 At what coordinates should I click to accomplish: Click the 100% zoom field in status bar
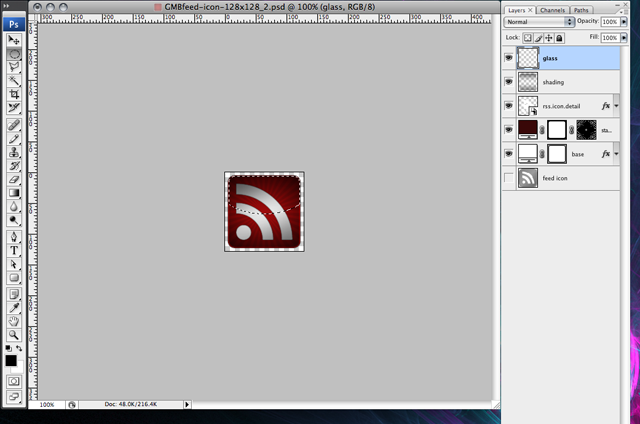point(47,404)
